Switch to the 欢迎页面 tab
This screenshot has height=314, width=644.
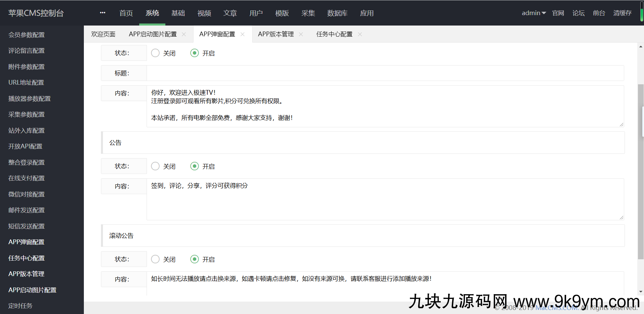103,34
